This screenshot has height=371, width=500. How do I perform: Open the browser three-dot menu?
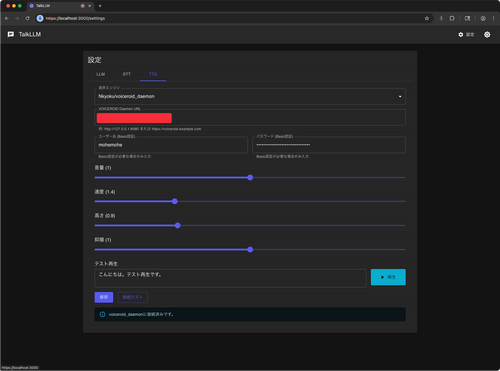click(x=494, y=18)
